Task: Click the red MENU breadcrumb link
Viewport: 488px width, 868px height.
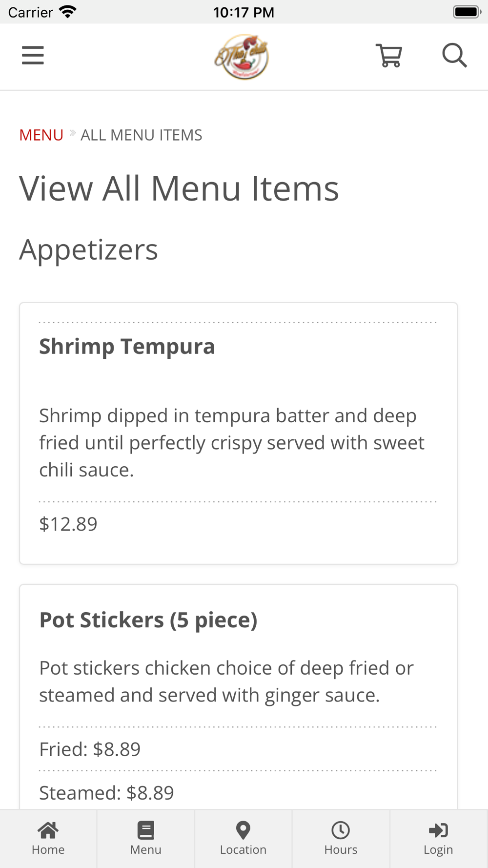Action: [x=41, y=135]
